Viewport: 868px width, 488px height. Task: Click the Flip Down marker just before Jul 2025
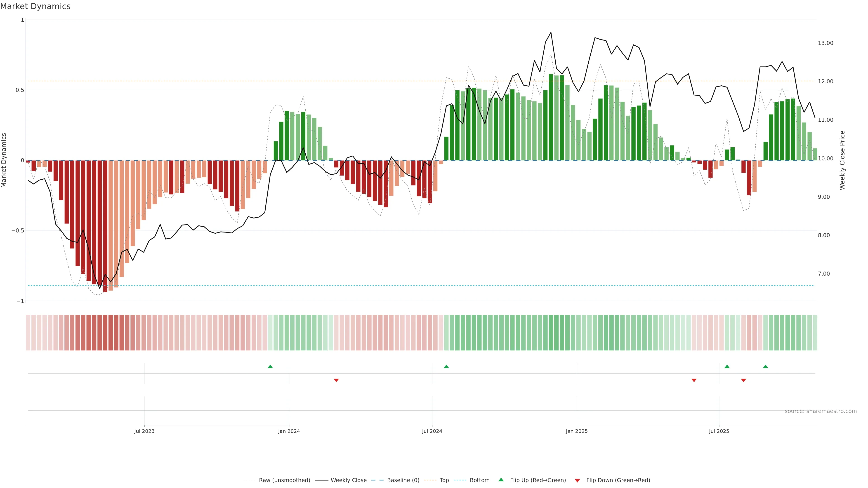(694, 380)
